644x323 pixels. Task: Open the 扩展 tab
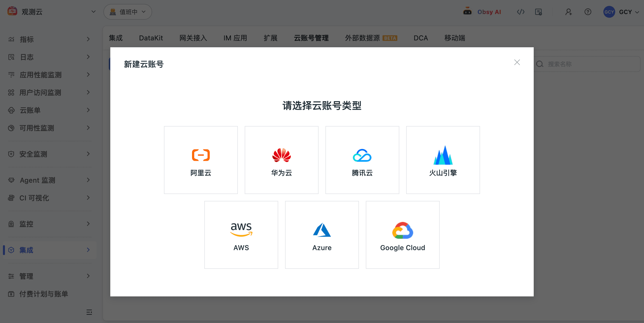coord(271,38)
